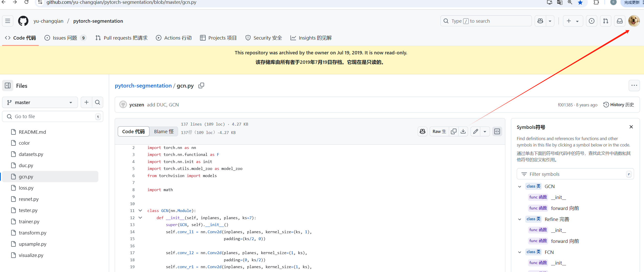Click Raw button

439,131
